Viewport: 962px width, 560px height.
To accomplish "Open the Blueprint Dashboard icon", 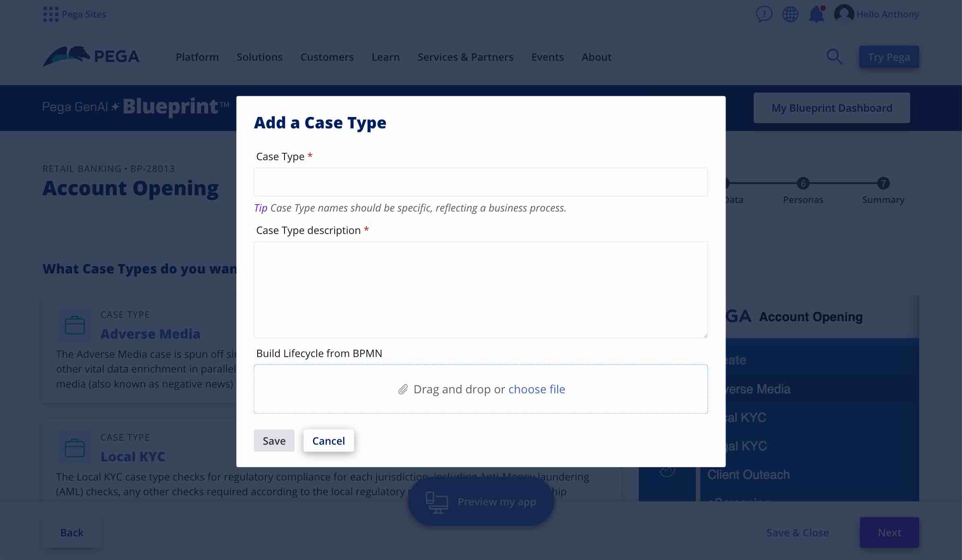I will (832, 107).
